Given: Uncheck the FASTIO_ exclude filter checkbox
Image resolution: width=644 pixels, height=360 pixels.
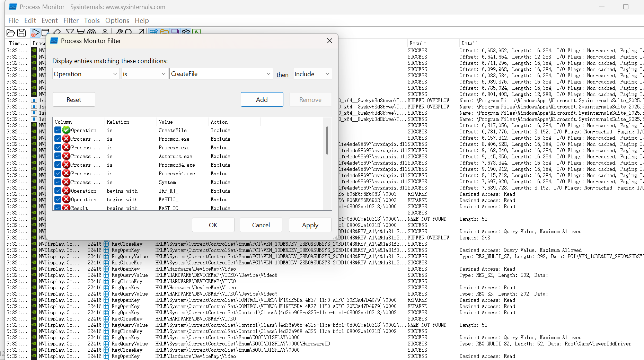Looking at the screenshot, I should click(58, 200).
